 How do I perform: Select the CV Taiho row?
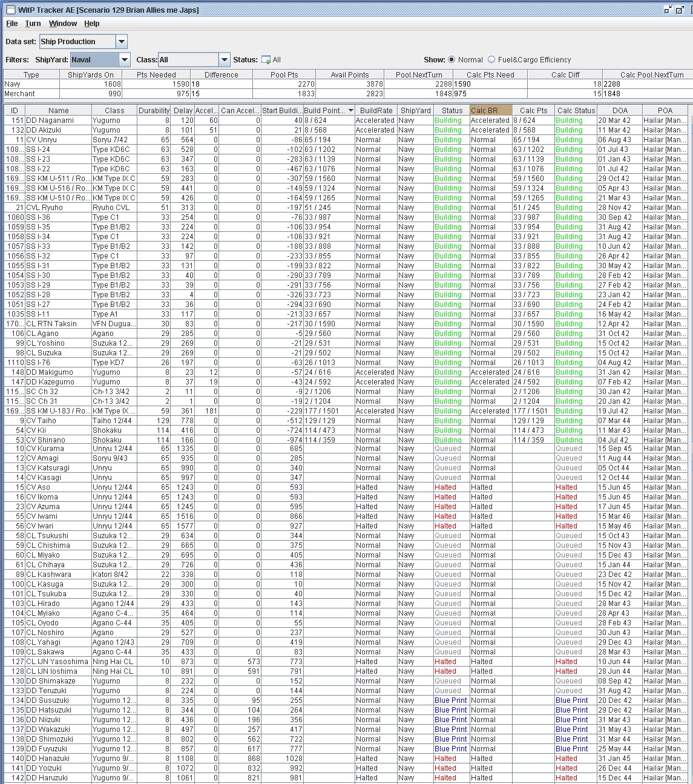point(346,421)
